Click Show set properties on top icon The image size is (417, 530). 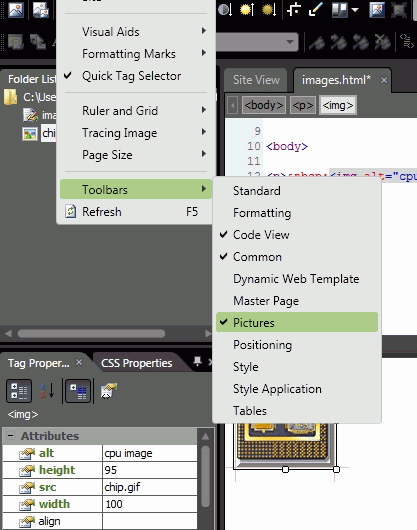click(78, 391)
